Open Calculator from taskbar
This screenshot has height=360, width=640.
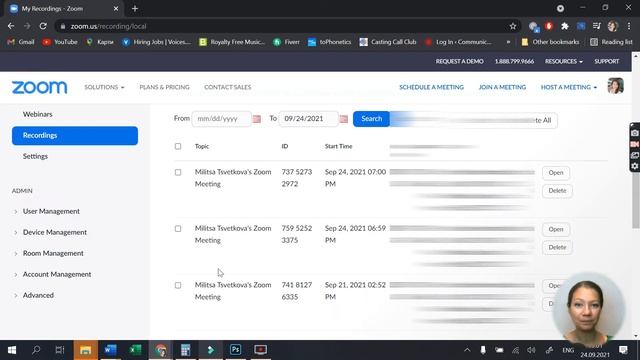pos(185,350)
